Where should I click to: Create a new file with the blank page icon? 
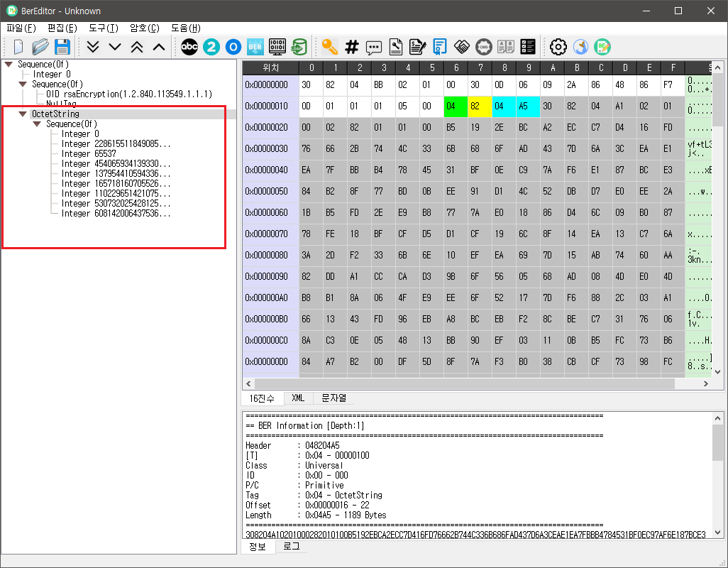[x=18, y=47]
